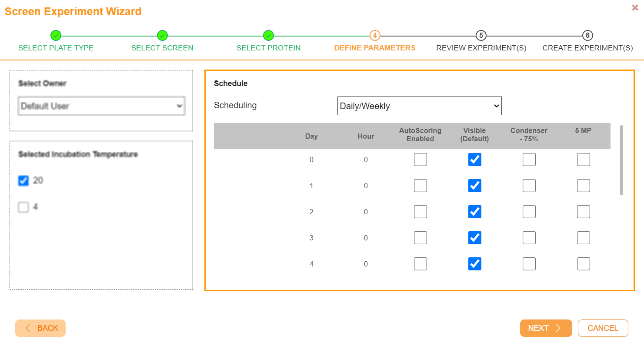Click the green checkmark for SELECT SCREEN
The height and width of the screenshot is (346, 644).
point(162,36)
